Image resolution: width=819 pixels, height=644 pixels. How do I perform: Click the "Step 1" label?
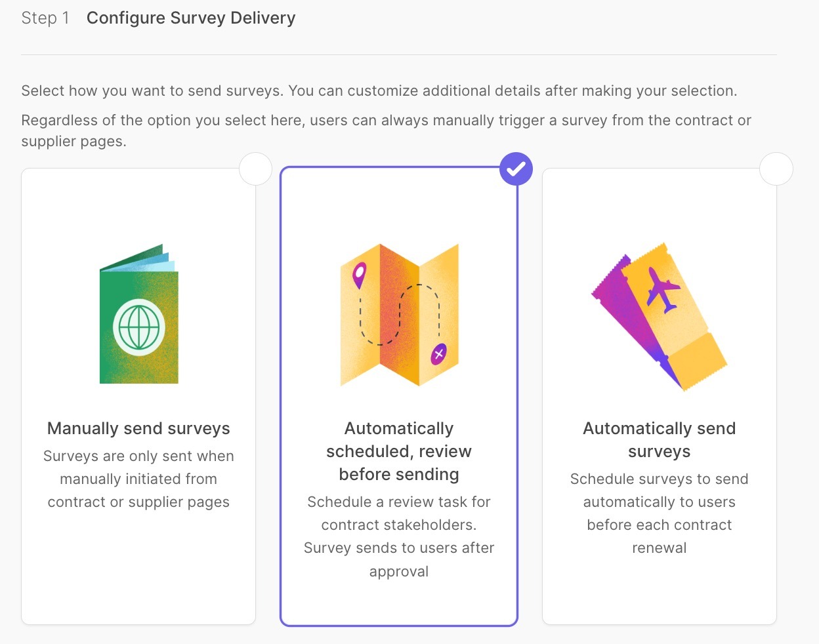coord(45,18)
